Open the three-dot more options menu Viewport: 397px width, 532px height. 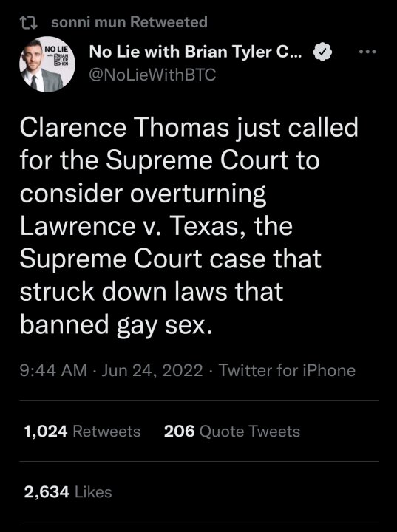pyautogui.click(x=367, y=52)
